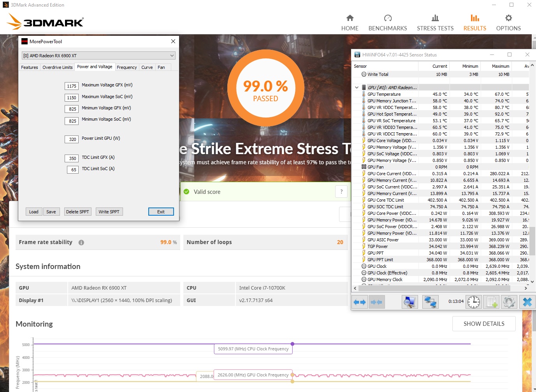Select the GPU Memory Clock row
Screen dimensions: 536x392
[x=441, y=279]
